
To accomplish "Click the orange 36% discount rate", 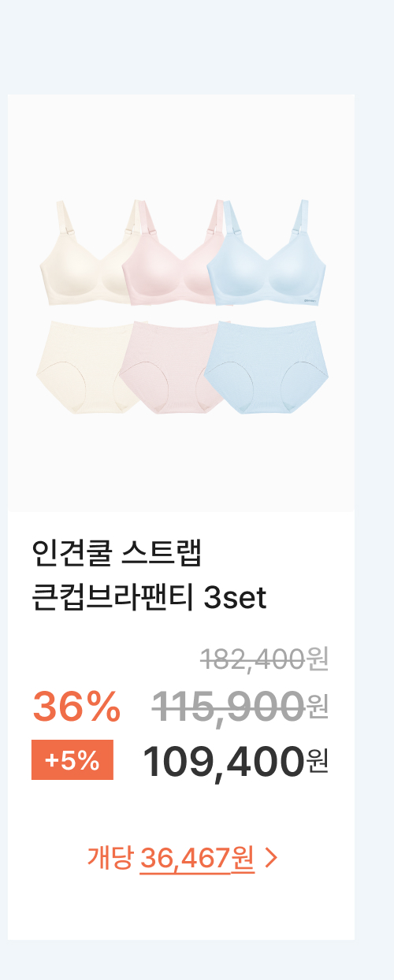I will 76,705.
